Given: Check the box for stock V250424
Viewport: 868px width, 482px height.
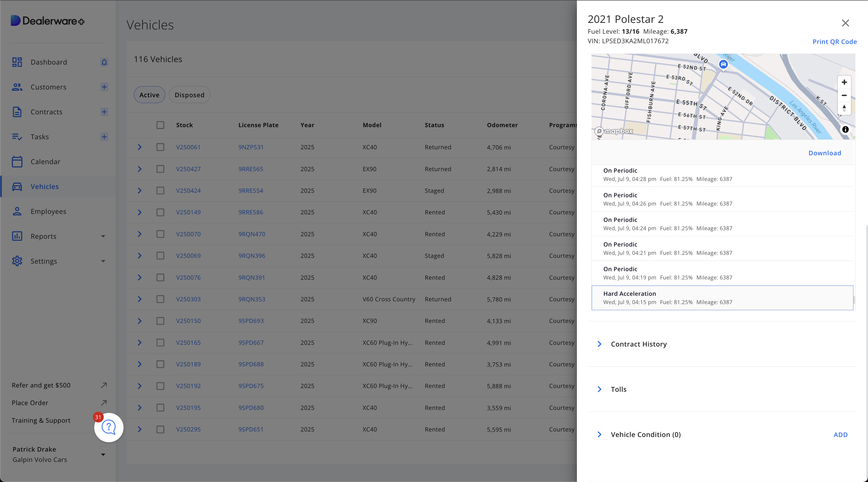Looking at the screenshot, I should (x=160, y=191).
